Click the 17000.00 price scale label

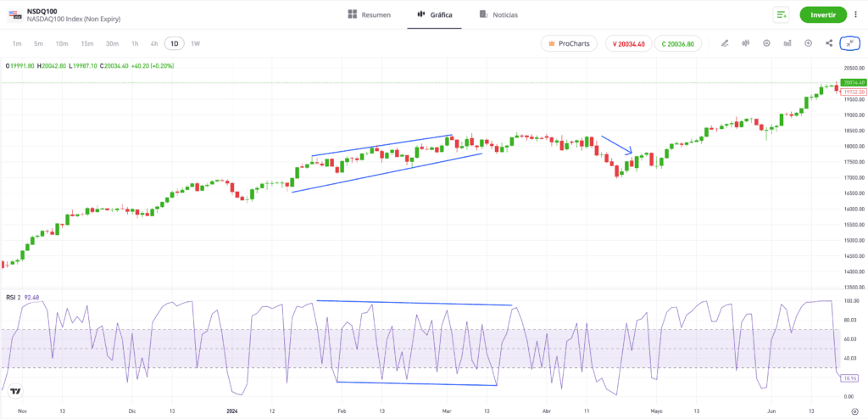pyautogui.click(x=854, y=178)
